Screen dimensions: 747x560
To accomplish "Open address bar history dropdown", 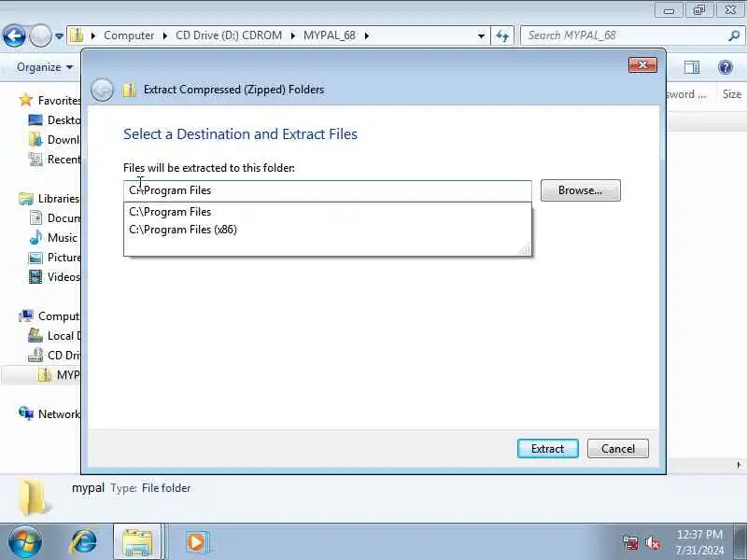I will pyautogui.click(x=481, y=35).
